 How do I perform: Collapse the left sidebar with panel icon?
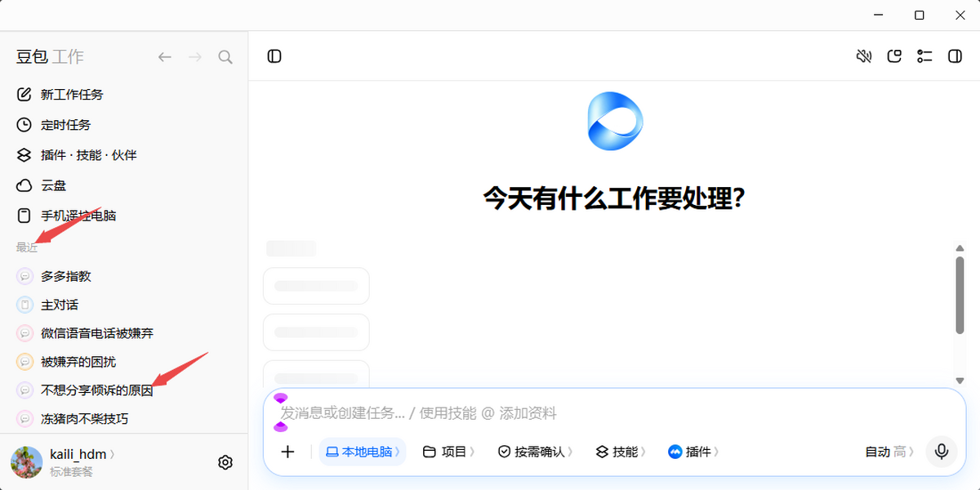click(274, 56)
